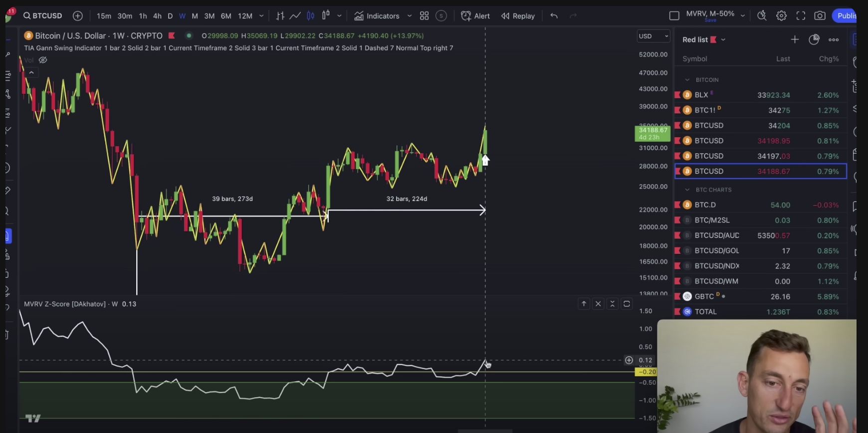Select the Hollow candles chart type icon
This screenshot has width=868, height=433.
click(x=326, y=15)
